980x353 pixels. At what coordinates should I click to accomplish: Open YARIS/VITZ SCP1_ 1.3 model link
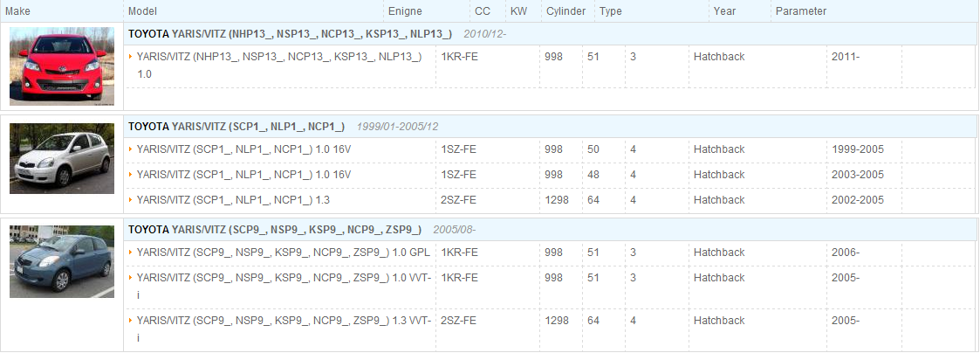pos(233,200)
